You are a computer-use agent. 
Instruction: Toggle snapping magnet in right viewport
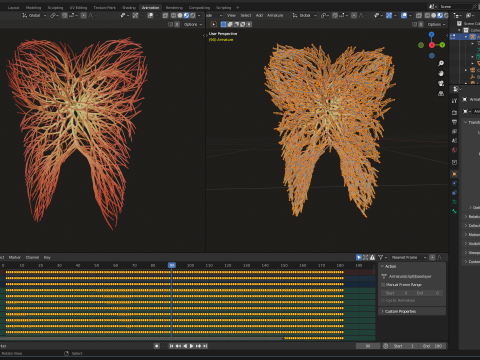(335, 15)
